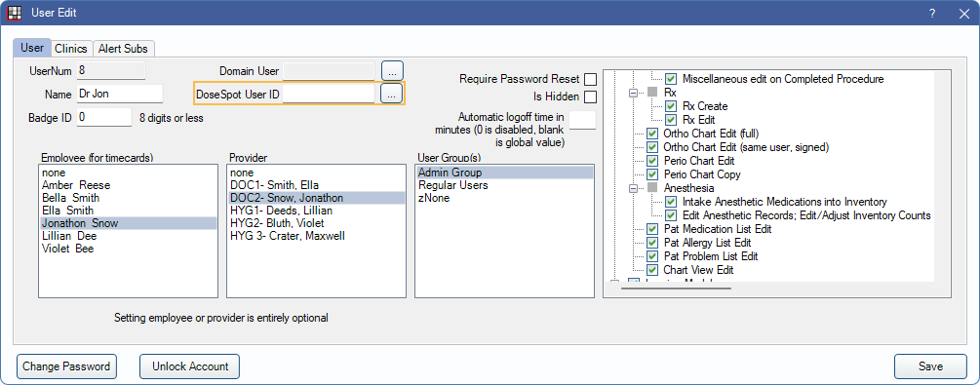The height and width of the screenshot is (385, 980).
Task: Select employee 'Bella Smith'
Action: click(128, 198)
